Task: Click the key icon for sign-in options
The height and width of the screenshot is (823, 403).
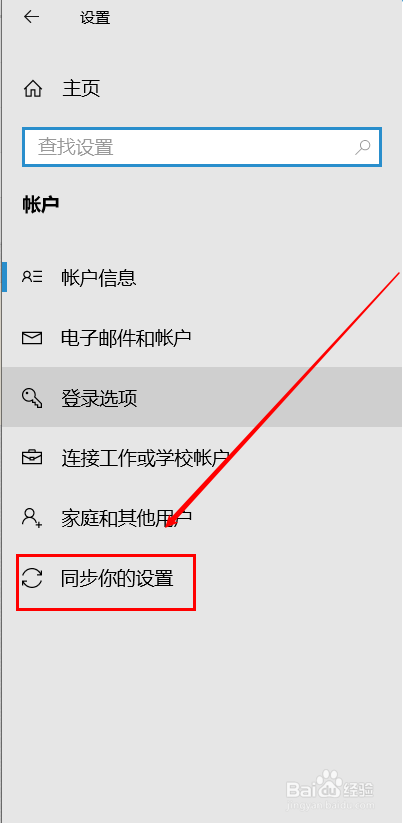Action: [x=32, y=398]
